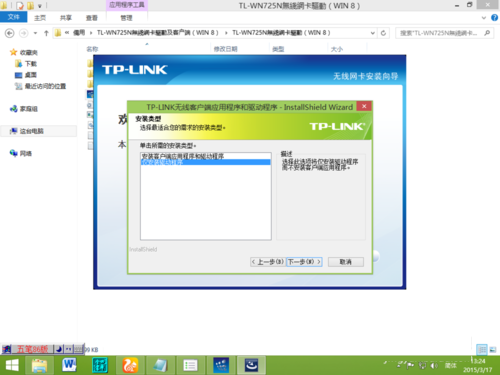Click the Action Center flag icon
The height and width of the screenshot is (375, 500).
tap(410, 366)
